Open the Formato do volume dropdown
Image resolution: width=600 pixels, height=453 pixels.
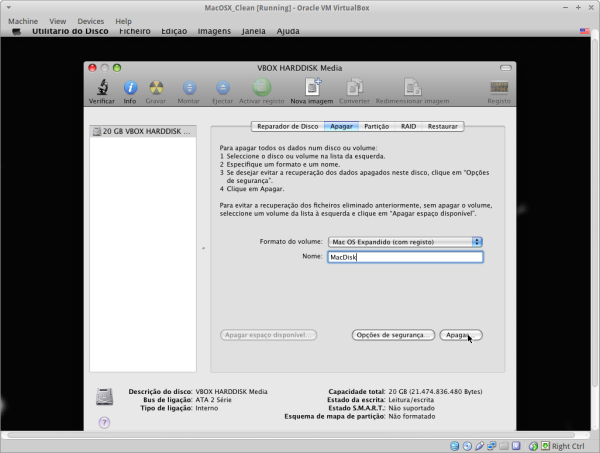pyautogui.click(x=405, y=242)
